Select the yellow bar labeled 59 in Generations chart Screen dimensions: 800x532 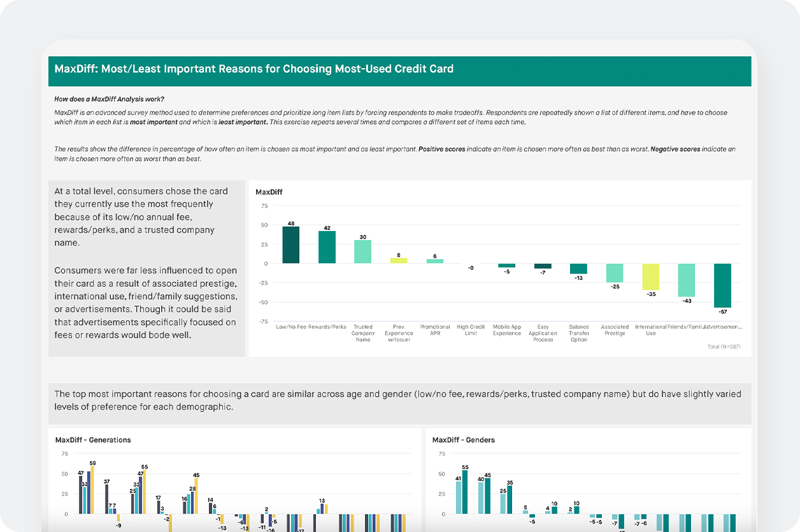(x=92, y=491)
